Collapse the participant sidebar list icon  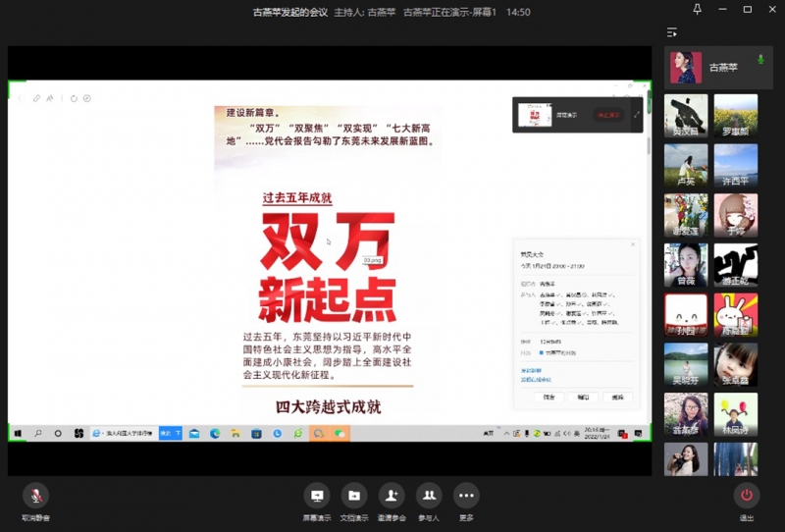pyautogui.click(x=672, y=32)
